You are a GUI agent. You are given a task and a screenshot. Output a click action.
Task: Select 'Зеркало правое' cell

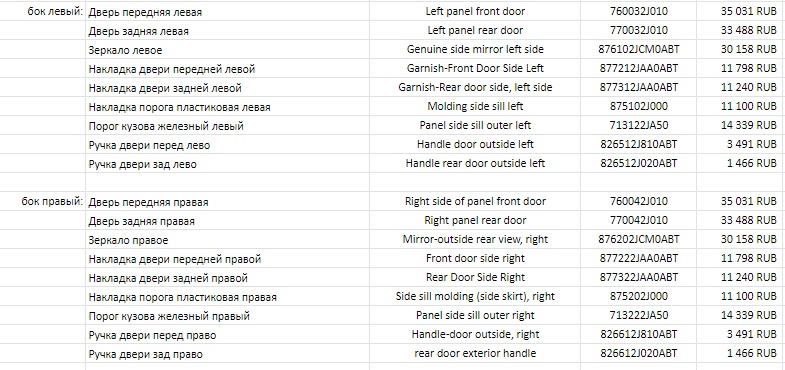(x=227, y=240)
